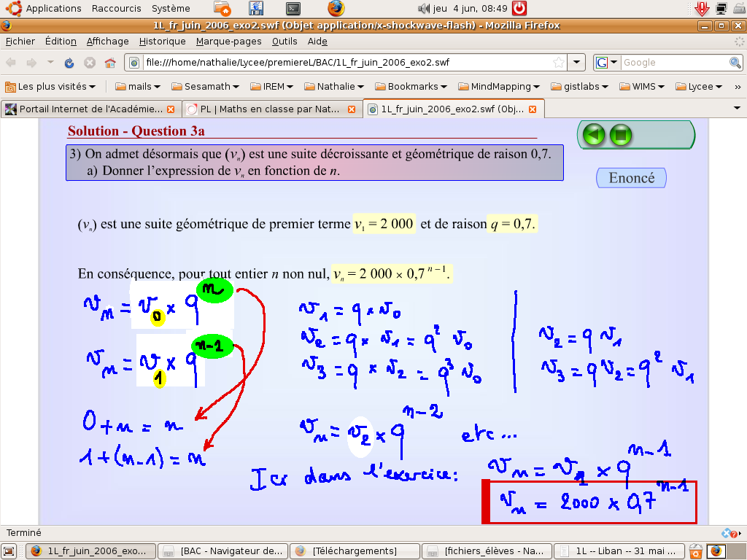Viewport: 747px width, 560px height.
Task: Click the bookmark star in address bar
Action: point(558,63)
